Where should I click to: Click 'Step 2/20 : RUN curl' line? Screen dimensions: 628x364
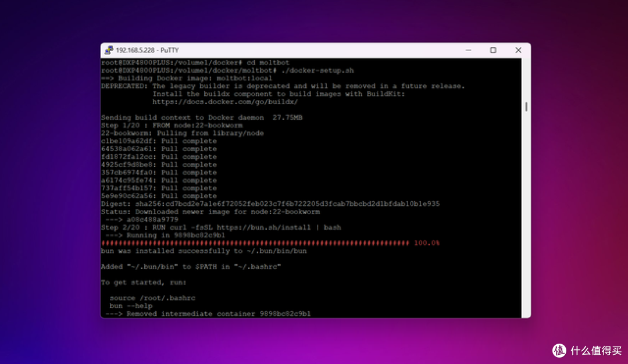221,227
